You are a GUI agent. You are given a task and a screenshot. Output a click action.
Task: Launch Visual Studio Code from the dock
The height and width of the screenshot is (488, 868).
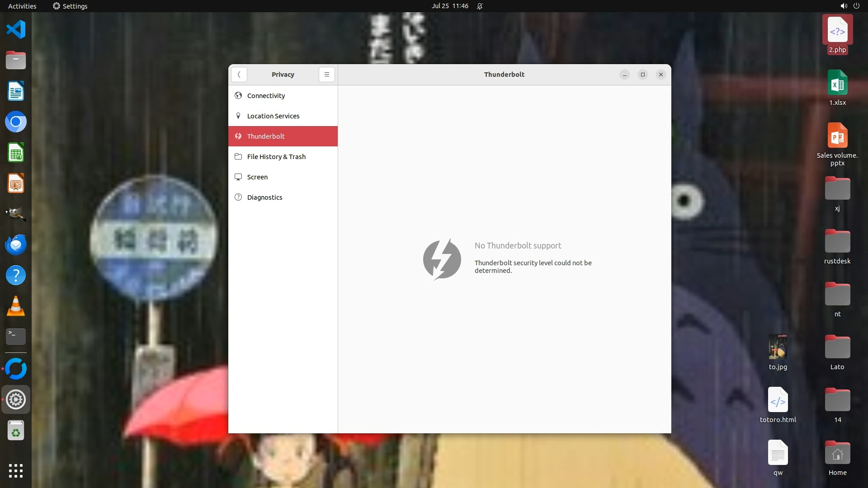[x=16, y=30]
